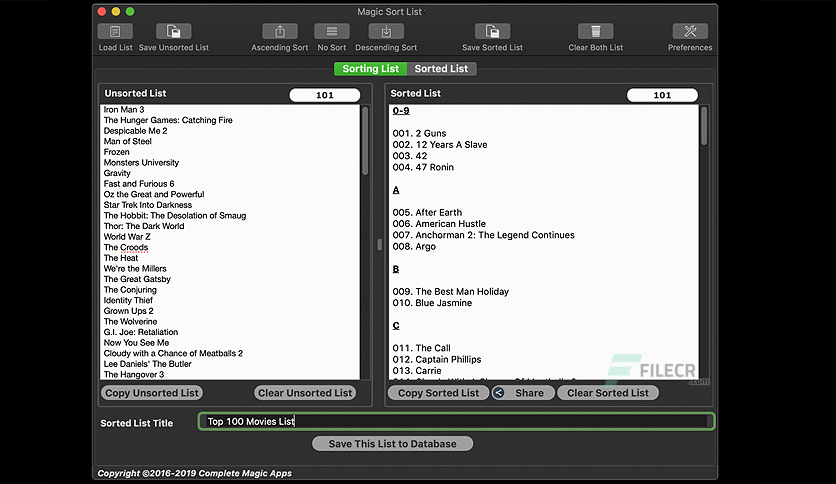
Task: Click '009. The Best Man Holiday' row
Action: coord(451,292)
